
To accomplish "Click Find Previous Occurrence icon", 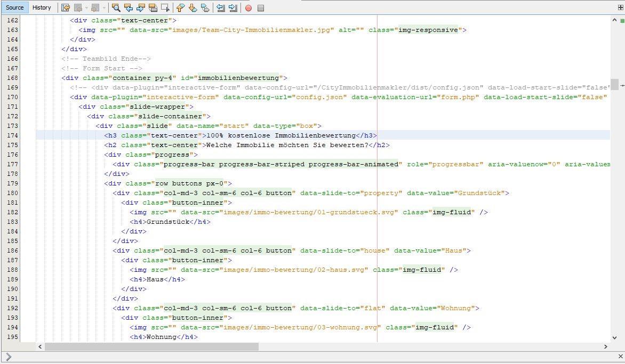I will pyautogui.click(x=129, y=8).
